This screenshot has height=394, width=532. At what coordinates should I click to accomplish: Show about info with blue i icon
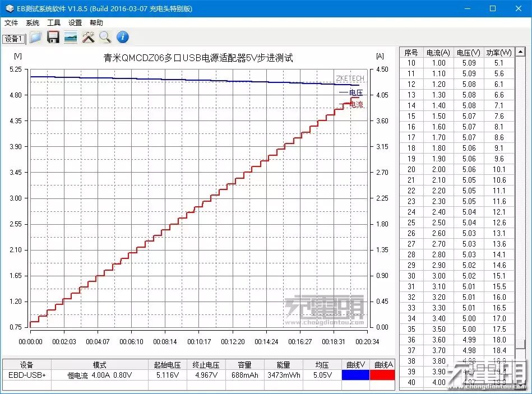(122, 37)
